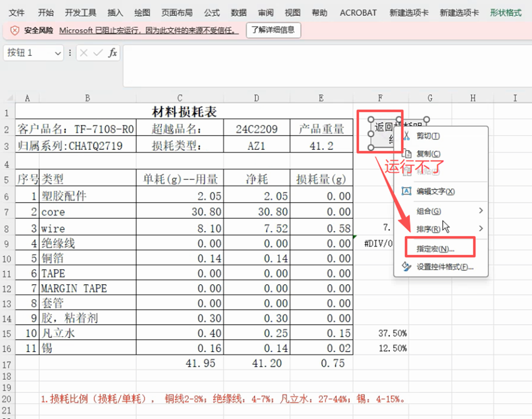Open 排序(R) context menu entry
The height and width of the screenshot is (419, 532).
click(429, 229)
